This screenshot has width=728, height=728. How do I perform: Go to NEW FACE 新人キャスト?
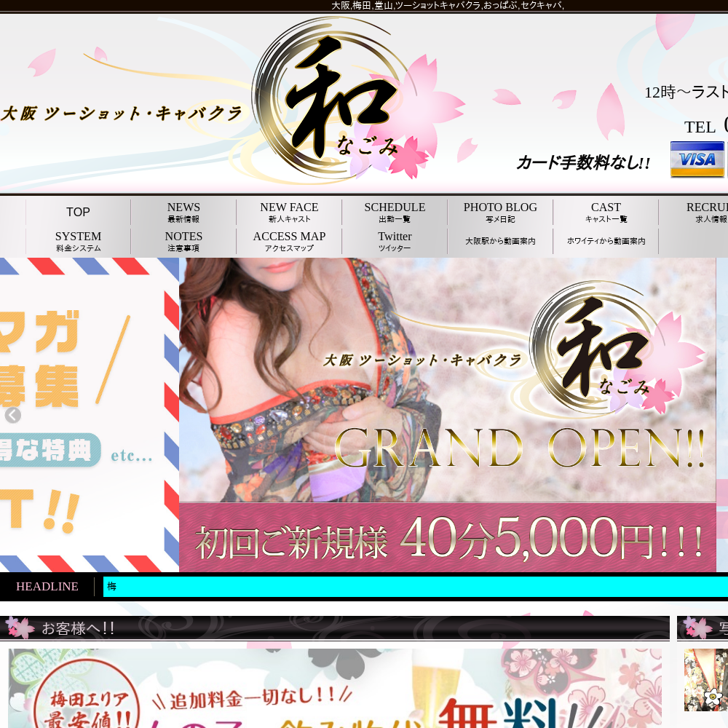point(289,213)
